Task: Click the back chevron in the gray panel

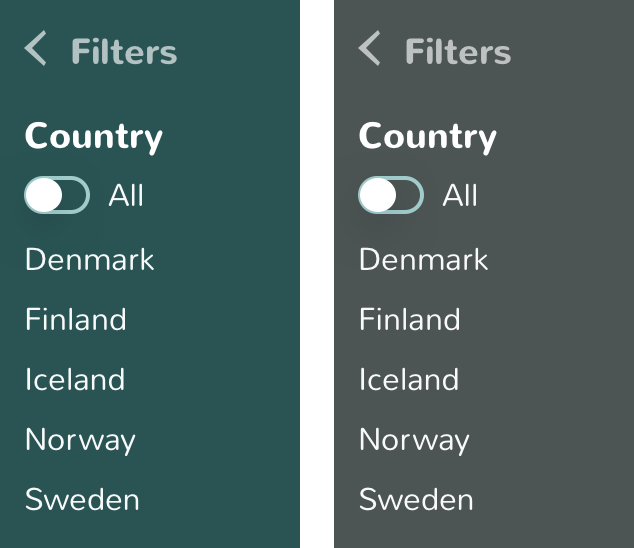Action: click(370, 48)
